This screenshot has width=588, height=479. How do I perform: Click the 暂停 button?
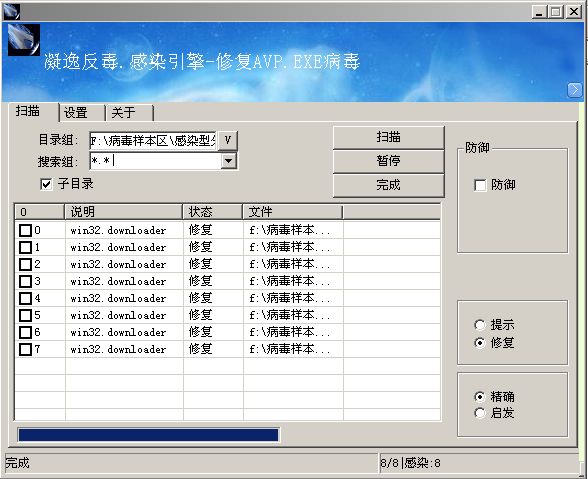pyautogui.click(x=388, y=161)
